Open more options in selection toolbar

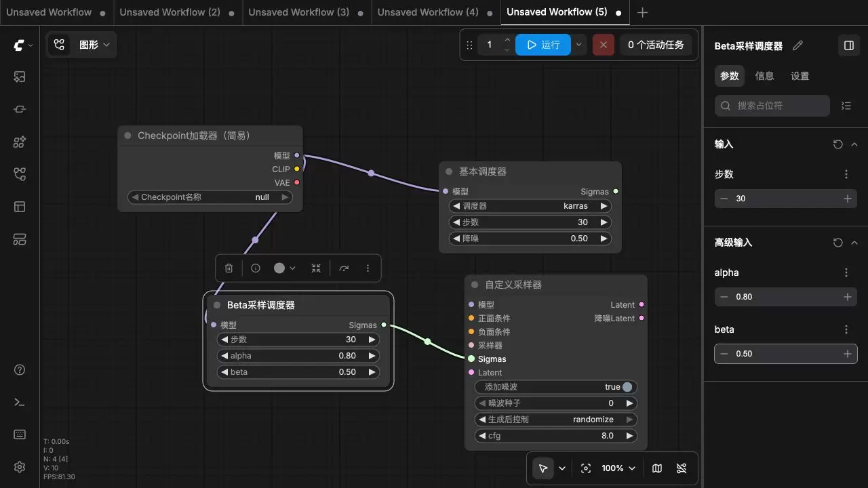point(368,268)
